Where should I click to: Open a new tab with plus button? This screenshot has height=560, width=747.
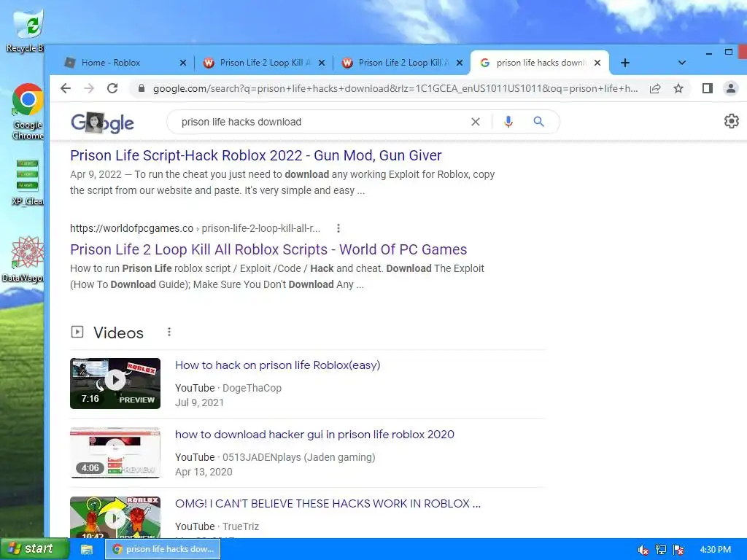[x=625, y=63]
